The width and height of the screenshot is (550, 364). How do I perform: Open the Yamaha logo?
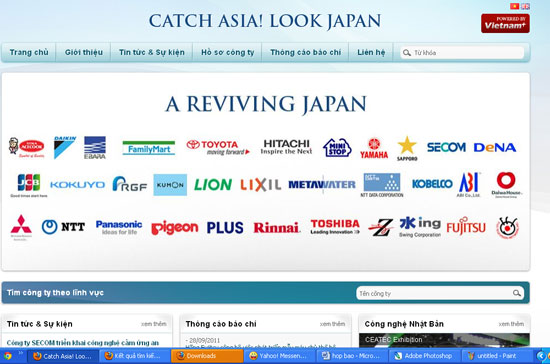374,148
